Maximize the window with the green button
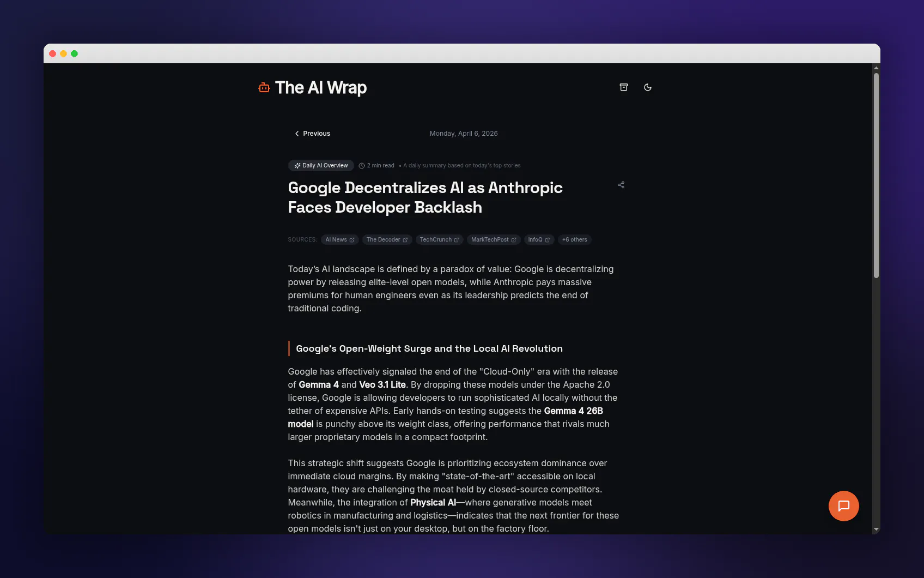 (74, 53)
